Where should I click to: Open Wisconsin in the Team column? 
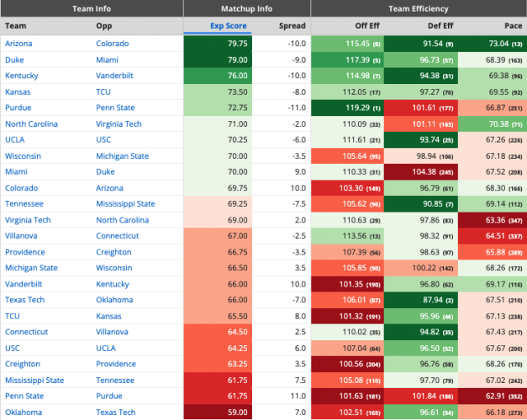[x=23, y=156]
